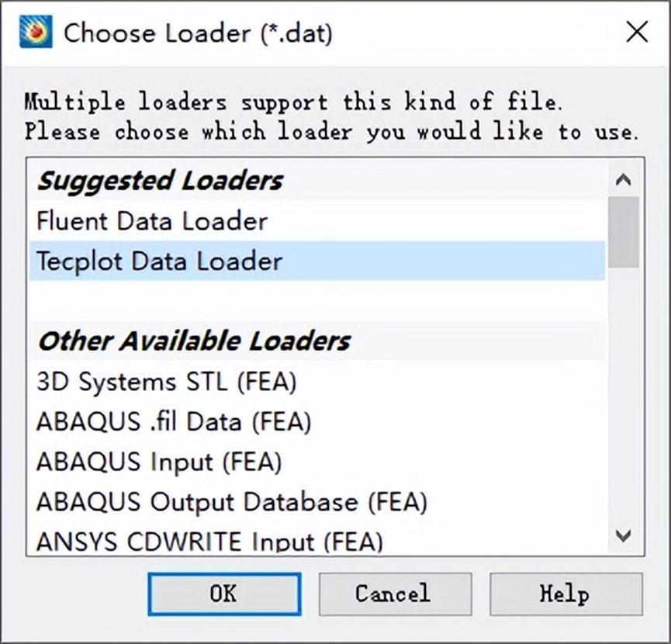Open the Help button
The height and width of the screenshot is (644, 671).
(x=566, y=594)
